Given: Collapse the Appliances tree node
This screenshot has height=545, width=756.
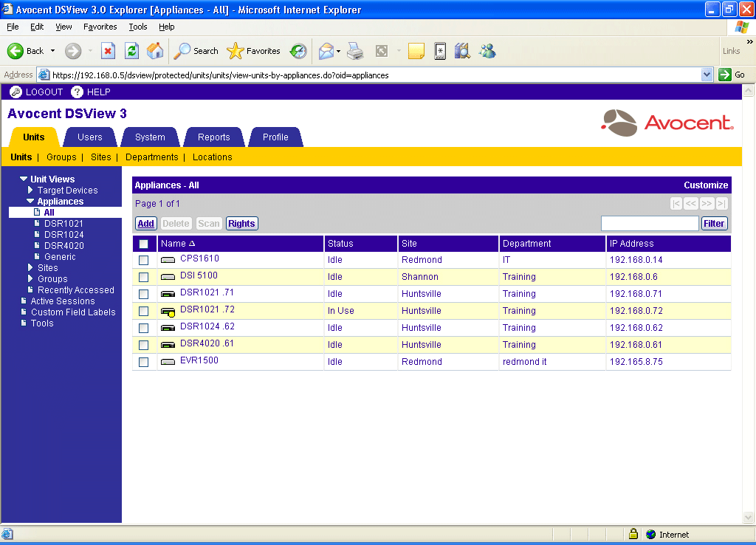Looking at the screenshot, I should coord(30,201).
